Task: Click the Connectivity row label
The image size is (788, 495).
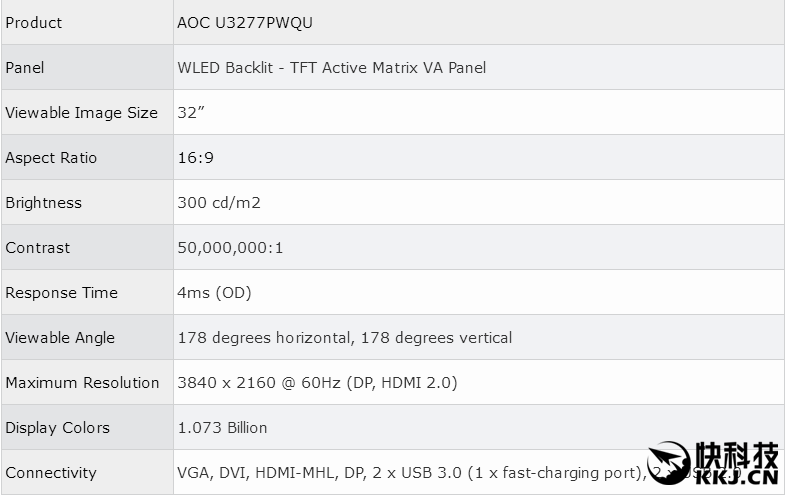Action: click(x=51, y=472)
